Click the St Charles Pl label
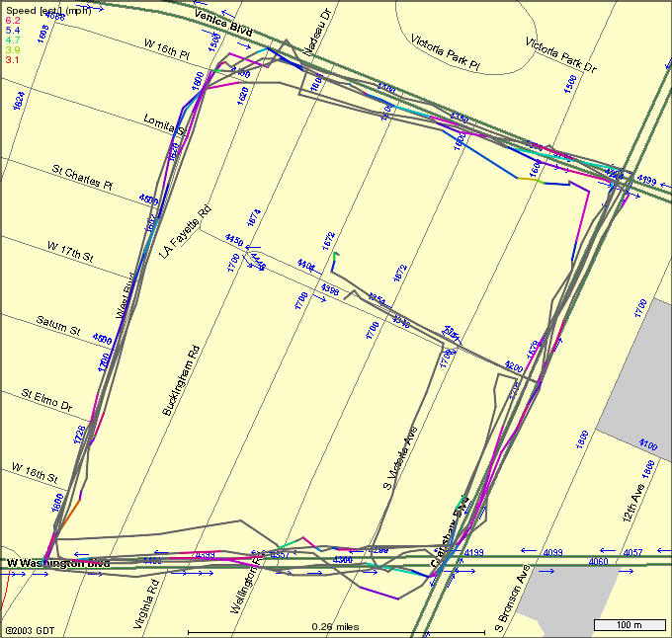 (x=82, y=177)
